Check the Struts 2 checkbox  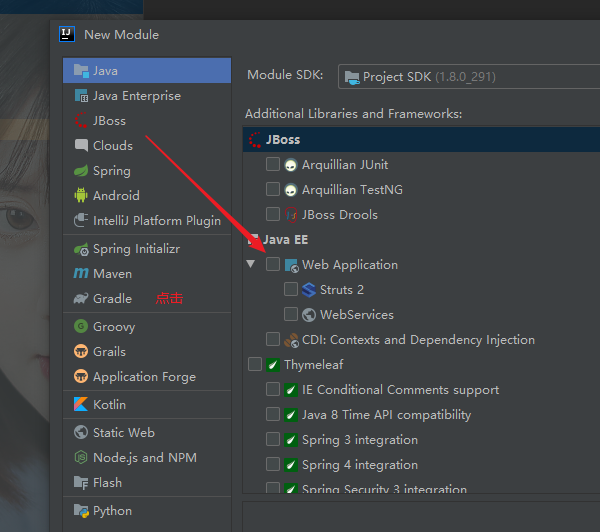pyautogui.click(x=291, y=290)
